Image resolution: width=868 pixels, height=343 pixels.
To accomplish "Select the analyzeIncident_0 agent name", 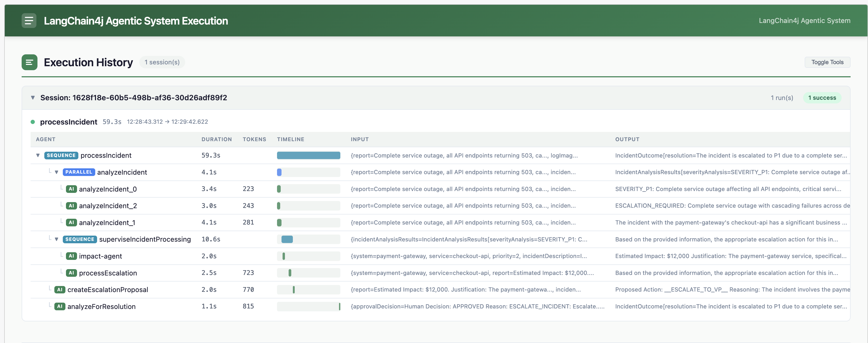I will coord(108,189).
